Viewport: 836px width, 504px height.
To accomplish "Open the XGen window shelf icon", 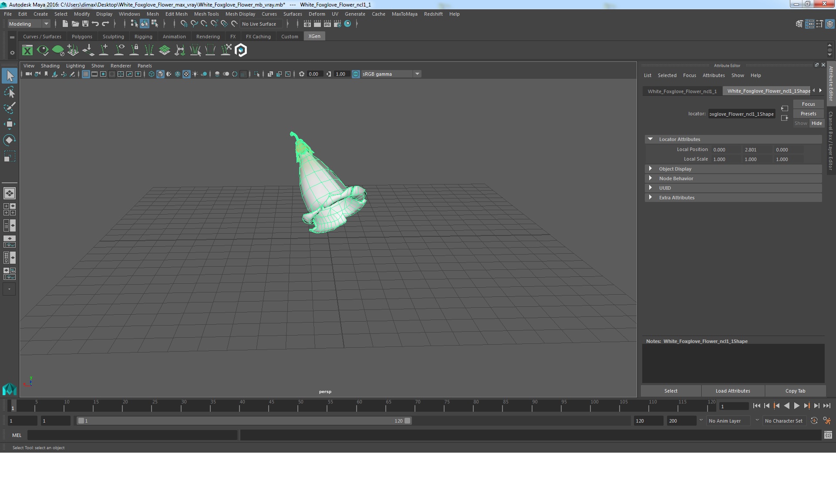I will pyautogui.click(x=27, y=50).
